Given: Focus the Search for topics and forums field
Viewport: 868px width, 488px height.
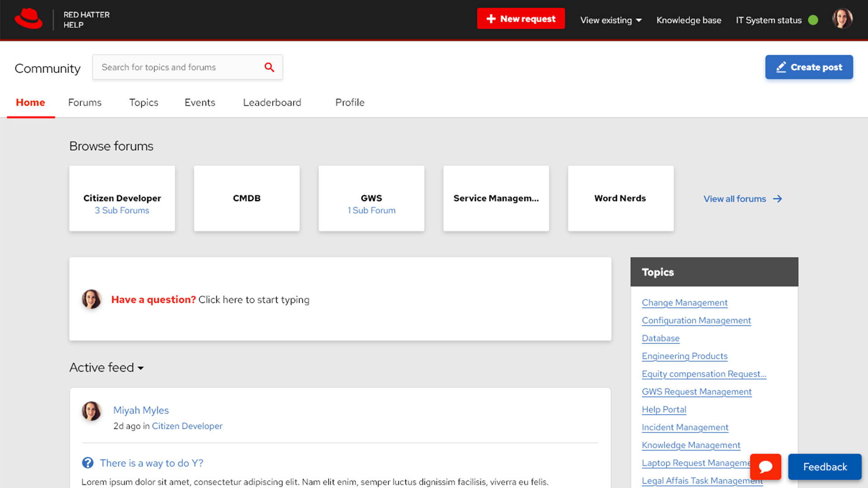Looking at the screenshot, I should (188, 67).
